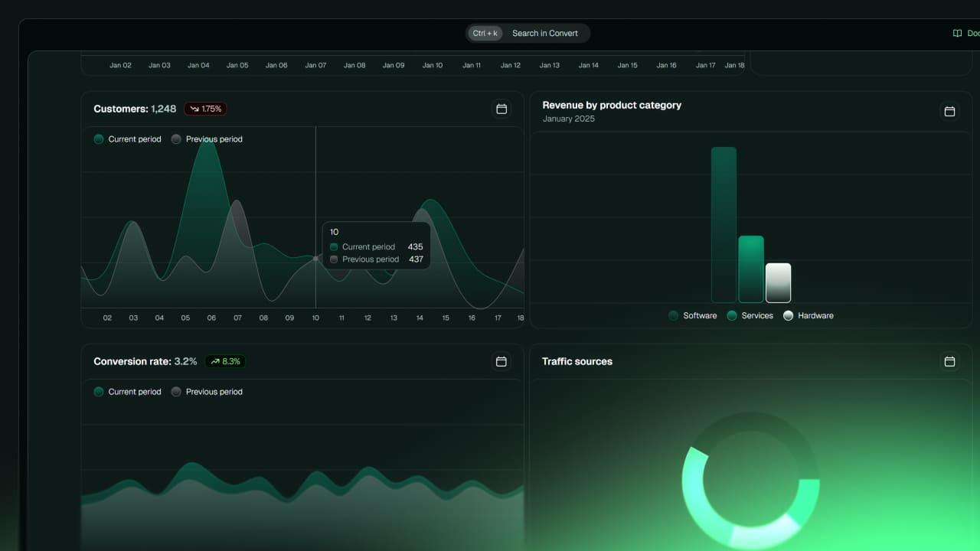
Task: Click Current period 435 tooltip row
Action: pos(376,247)
